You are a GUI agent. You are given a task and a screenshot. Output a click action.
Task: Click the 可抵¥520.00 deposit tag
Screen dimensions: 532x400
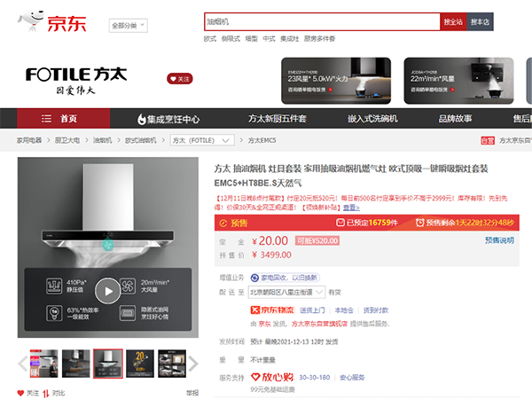[x=317, y=241]
